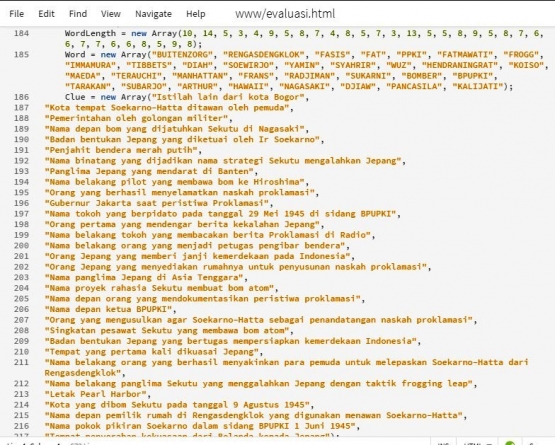Place cursor on "RENGASDENGKLOK" string
Image resolution: width=555 pixels, height=445 pixels.
point(264,55)
